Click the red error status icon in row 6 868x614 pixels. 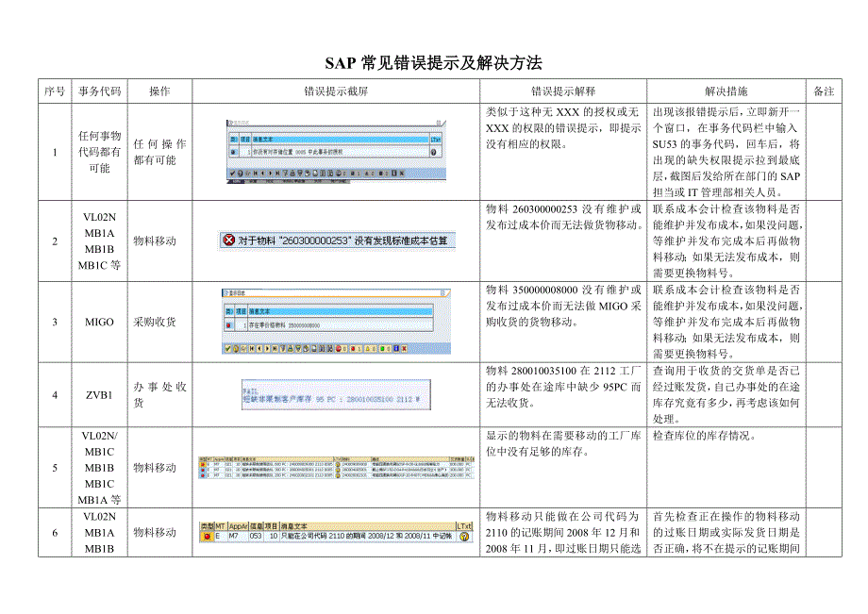205,537
